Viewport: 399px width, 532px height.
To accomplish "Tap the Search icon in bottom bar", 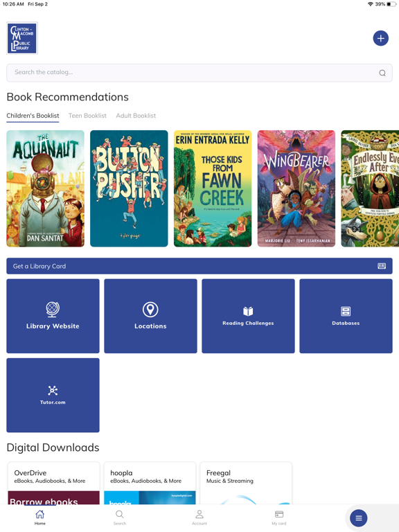I will (119, 515).
